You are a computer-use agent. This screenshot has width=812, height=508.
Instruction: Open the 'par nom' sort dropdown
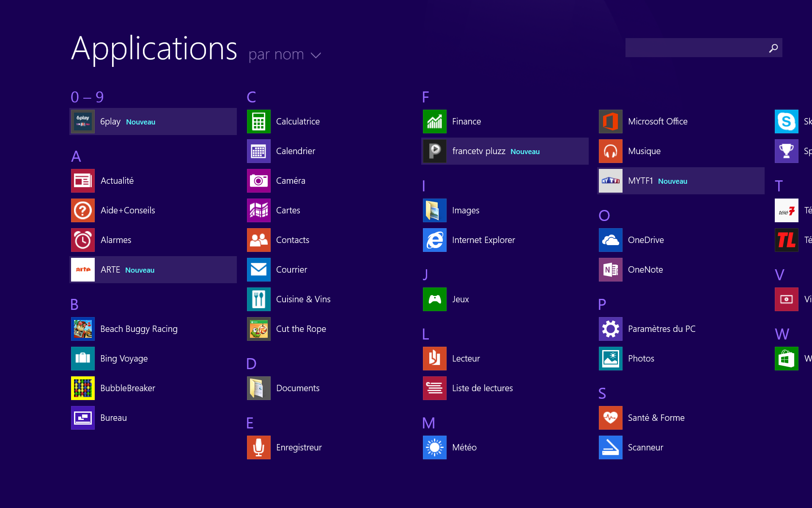point(285,55)
